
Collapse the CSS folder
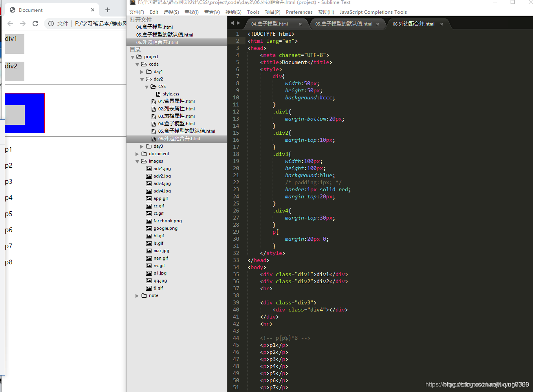pyautogui.click(x=147, y=87)
